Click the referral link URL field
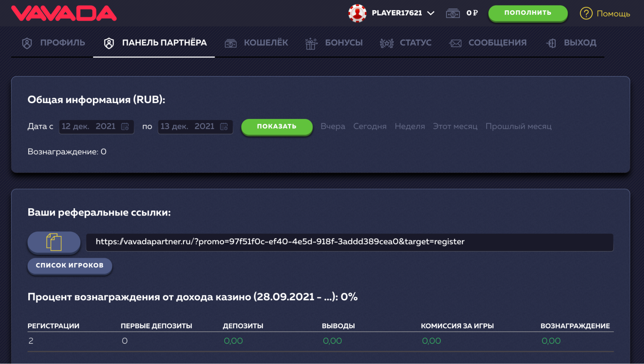This screenshot has height=364, width=644. (x=350, y=242)
